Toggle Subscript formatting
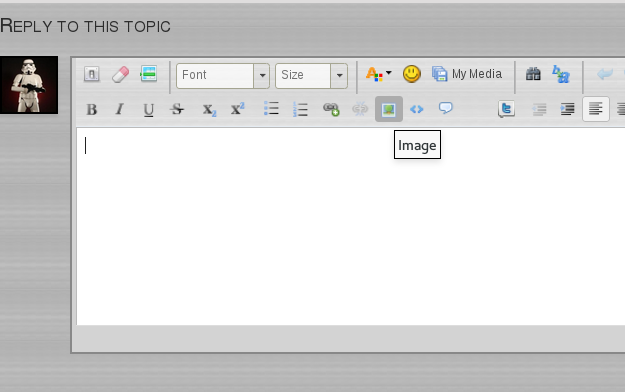 pyautogui.click(x=209, y=110)
